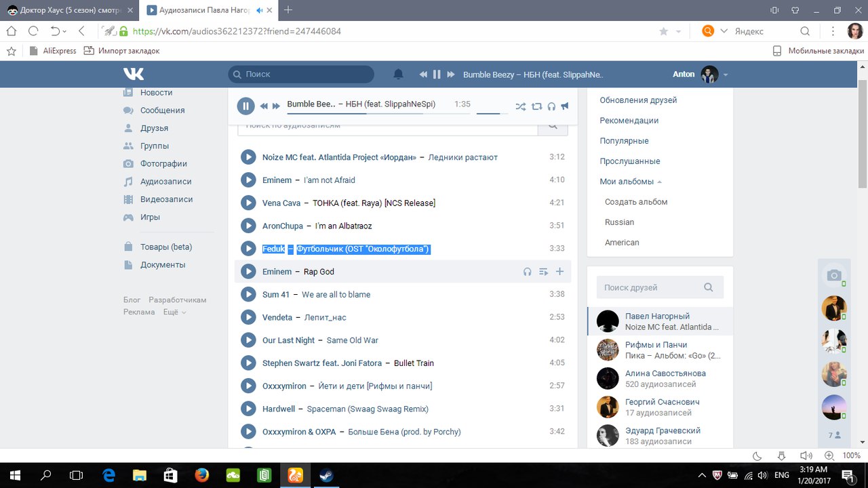This screenshot has width=868, height=488.
Task: Toggle repeat for the current track
Action: pos(536,106)
